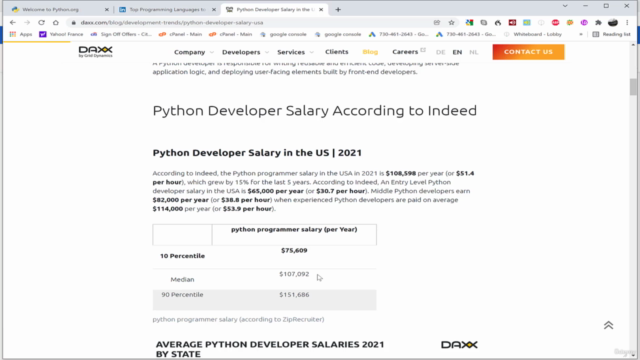The width and height of the screenshot is (640, 360).
Task: Open Sign Off Offers bookmark
Action: tap(121, 34)
